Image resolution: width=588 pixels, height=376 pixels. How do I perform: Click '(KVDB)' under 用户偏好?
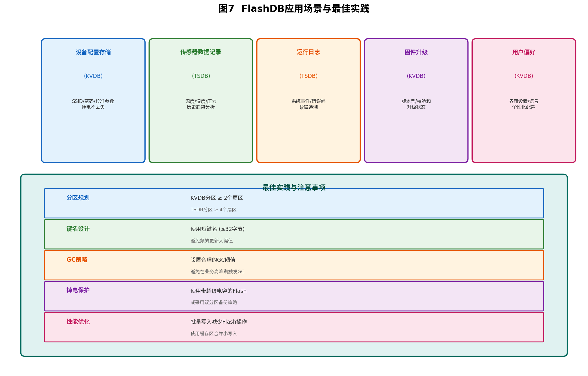(524, 76)
